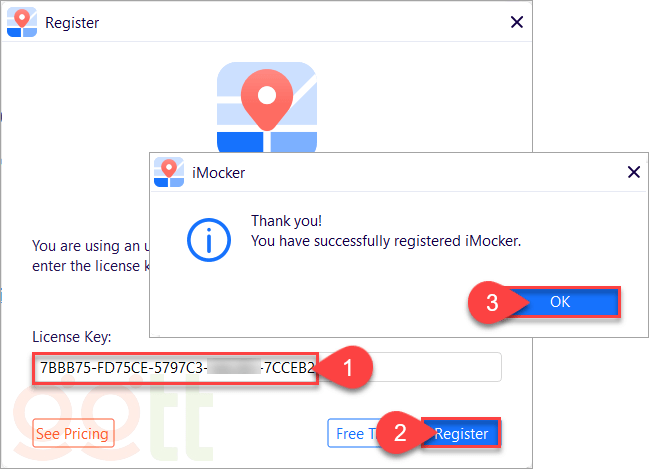This screenshot has width=651, height=469.
Task: Click the red step 1 marker
Action: pos(345,368)
